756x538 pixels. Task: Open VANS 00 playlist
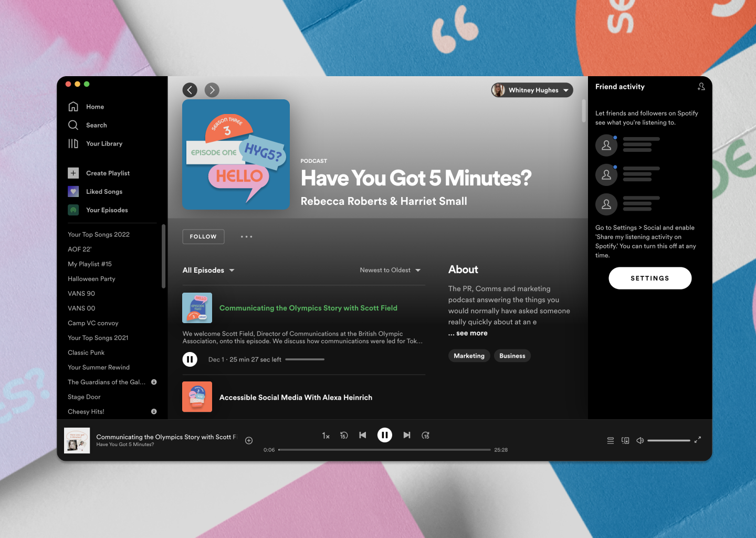pos(81,308)
